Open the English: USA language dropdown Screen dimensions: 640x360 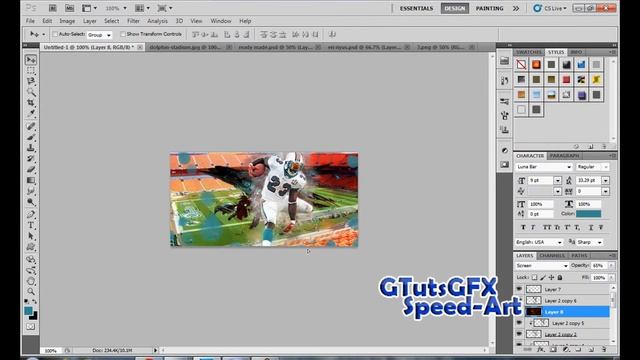point(539,242)
